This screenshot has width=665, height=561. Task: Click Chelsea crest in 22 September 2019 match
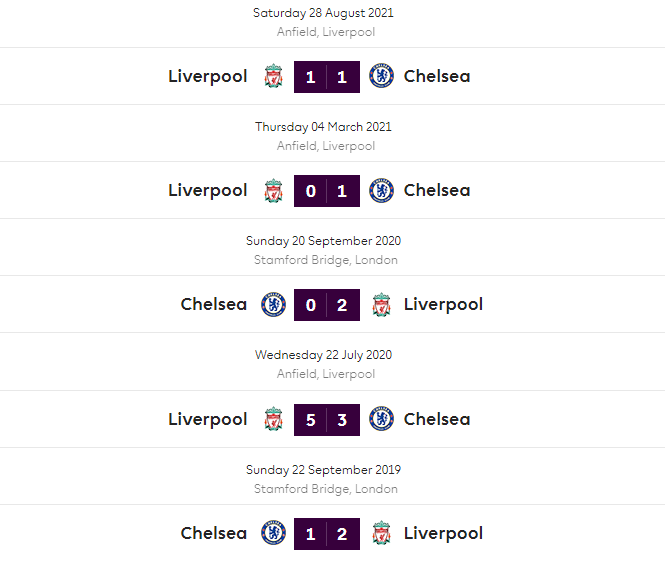[273, 533]
